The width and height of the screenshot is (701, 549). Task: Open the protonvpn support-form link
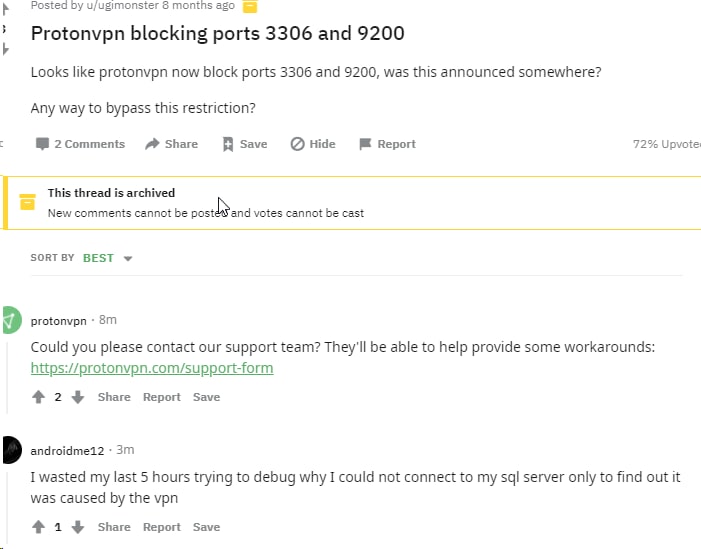(x=152, y=368)
